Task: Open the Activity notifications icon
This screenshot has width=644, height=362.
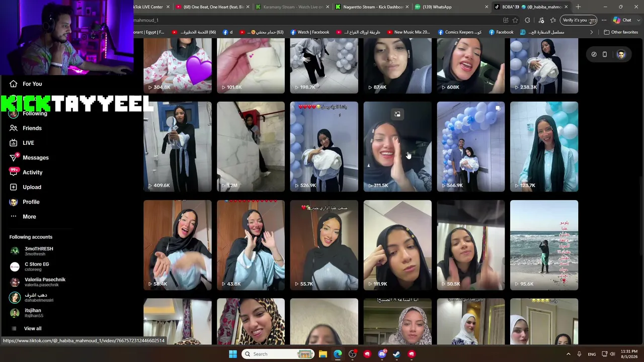Action: [x=14, y=172]
